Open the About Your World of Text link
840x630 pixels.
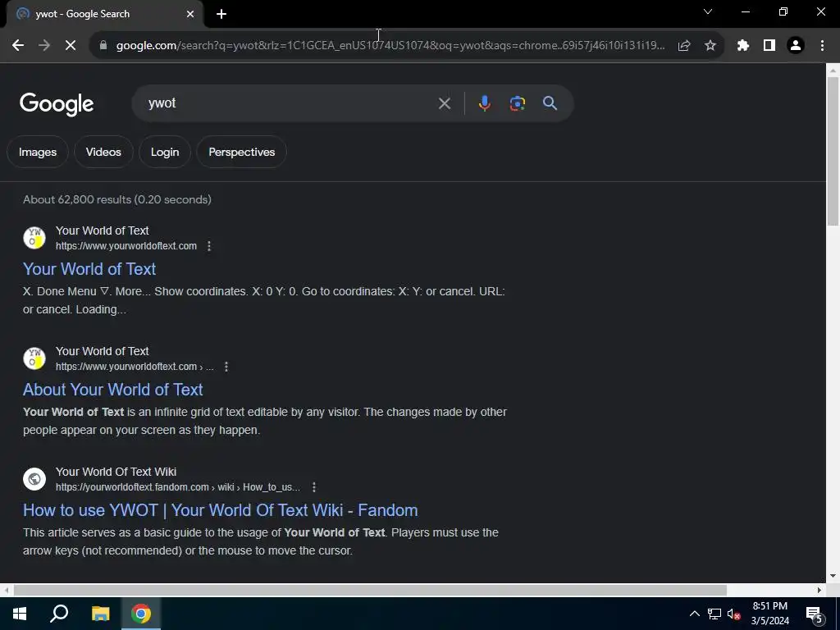tap(113, 390)
